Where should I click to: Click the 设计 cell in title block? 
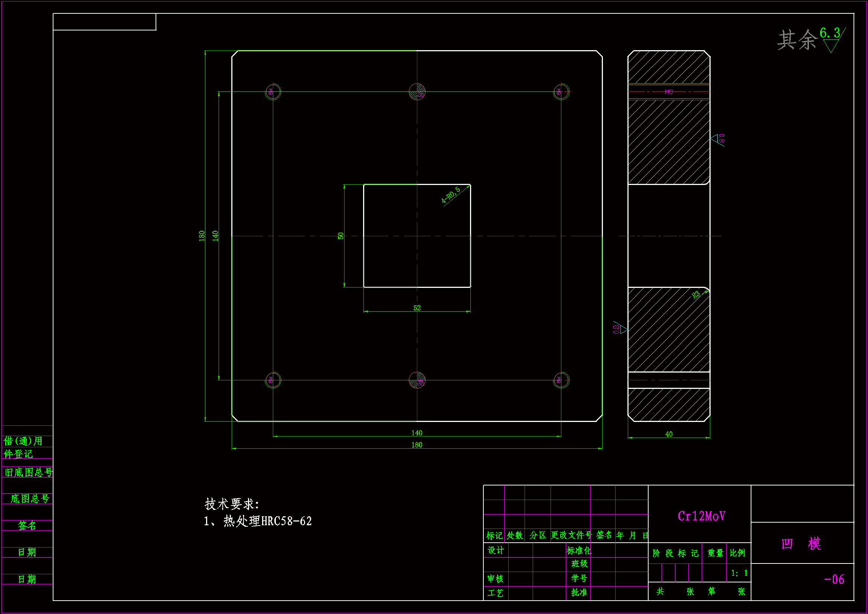coord(496,550)
